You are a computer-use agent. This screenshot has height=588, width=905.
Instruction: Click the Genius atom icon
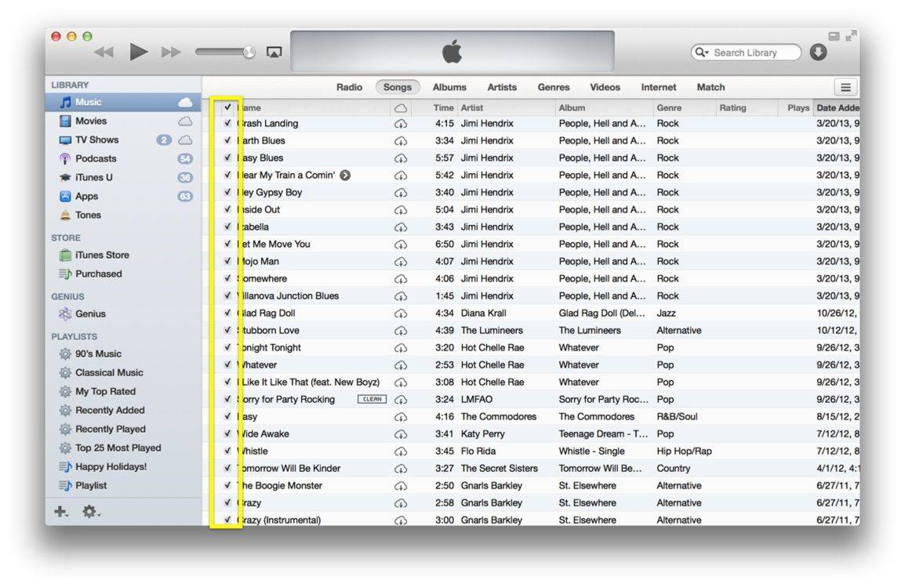click(x=65, y=314)
